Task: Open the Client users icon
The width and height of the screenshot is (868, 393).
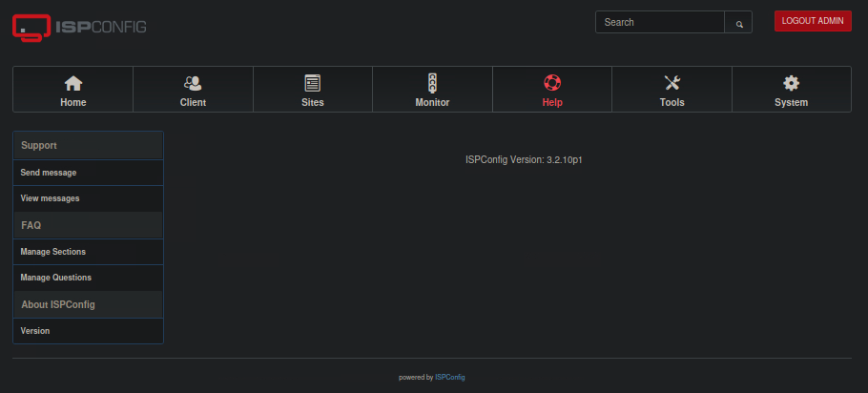Action: point(193,83)
